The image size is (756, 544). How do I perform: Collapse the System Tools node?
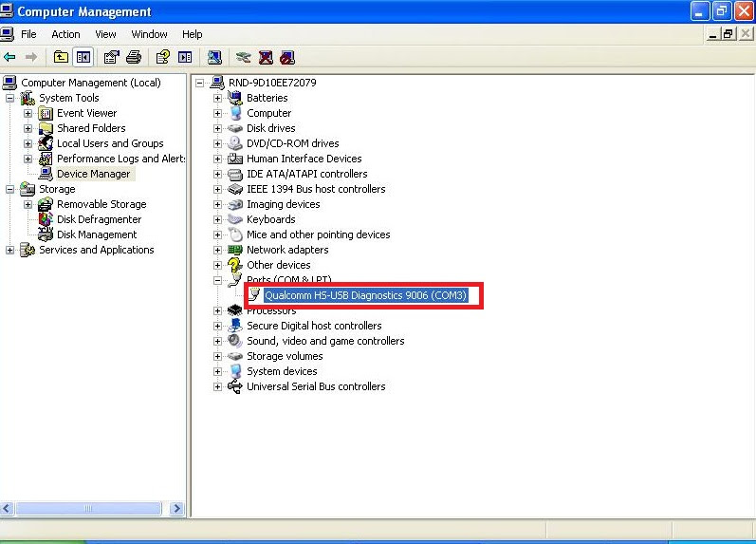pos(9,99)
